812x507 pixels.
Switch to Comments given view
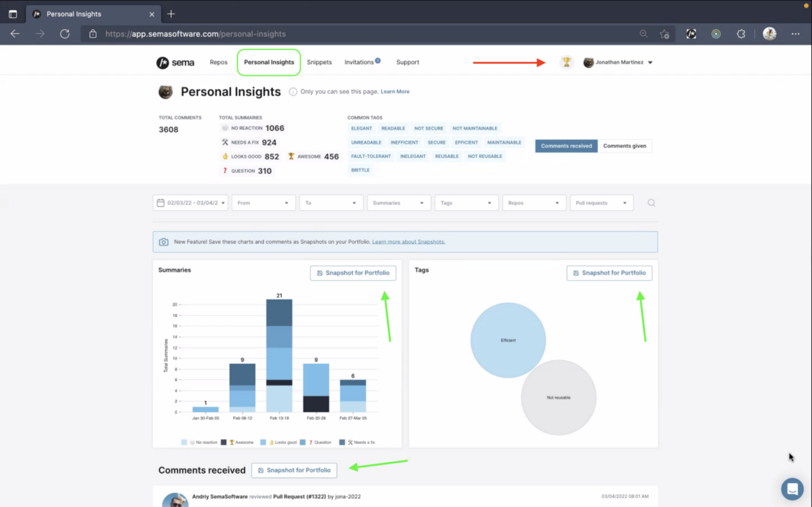tap(625, 146)
